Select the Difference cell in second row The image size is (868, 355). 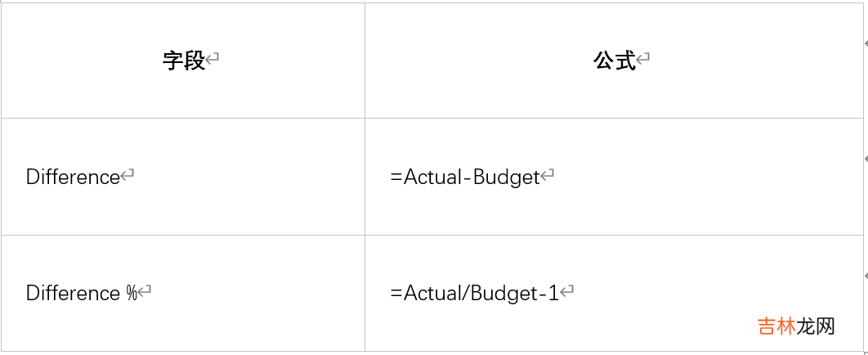click(73, 177)
